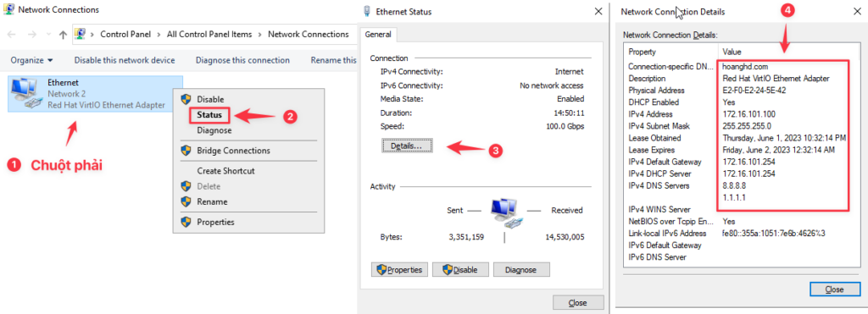Screen dimensions: 868x314
Task: Click Disable button in Ethernet Status
Action: coord(460,270)
